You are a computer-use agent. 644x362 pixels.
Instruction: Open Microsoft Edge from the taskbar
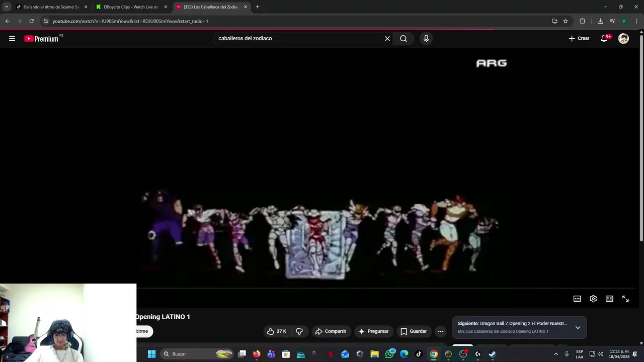point(404,354)
